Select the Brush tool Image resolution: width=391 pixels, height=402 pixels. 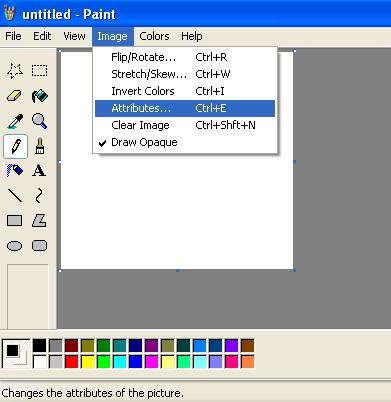tap(39, 146)
